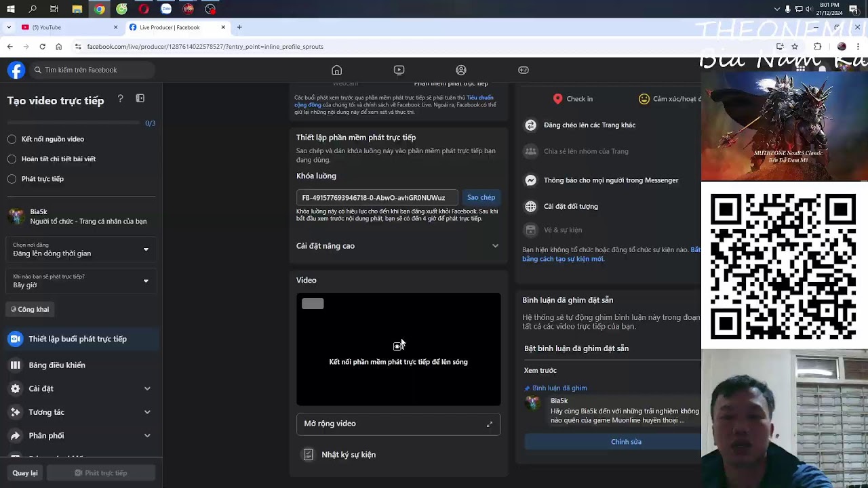Collapse the sidebar panel icon
Viewport: 868px width, 488px height.
click(x=140, y=98)
